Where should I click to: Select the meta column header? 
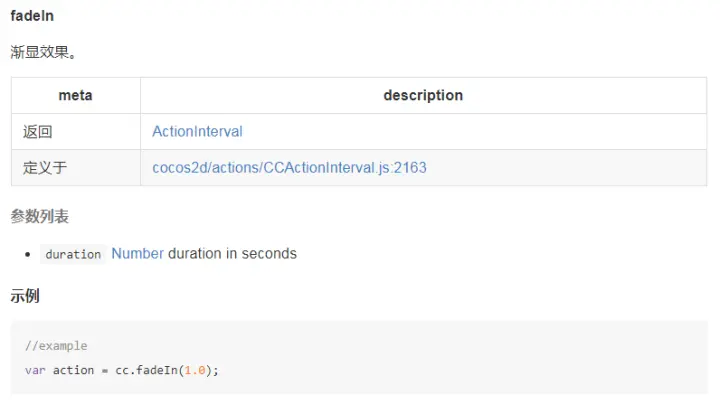click(x=76, y=95)
